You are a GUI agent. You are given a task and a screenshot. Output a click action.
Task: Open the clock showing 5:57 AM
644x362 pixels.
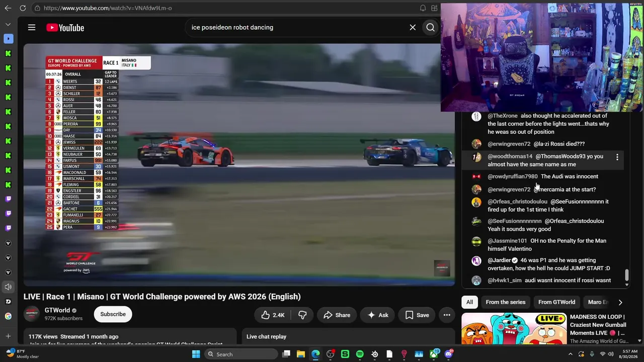pos(629,354)
